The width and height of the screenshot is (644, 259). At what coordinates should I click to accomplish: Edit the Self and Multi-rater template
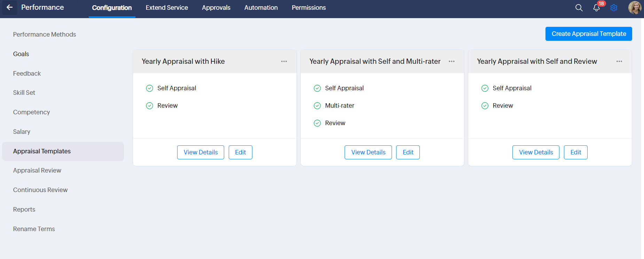408,152
